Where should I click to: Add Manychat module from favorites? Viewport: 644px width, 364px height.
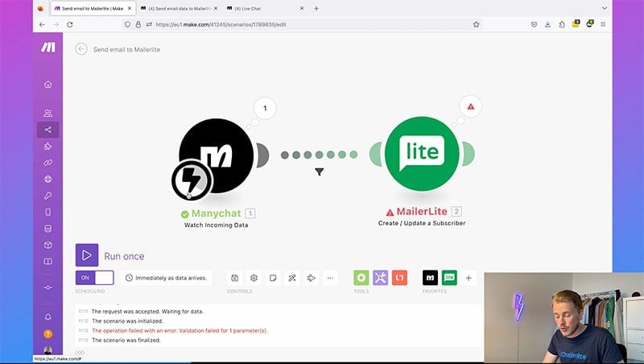[430, 278]
